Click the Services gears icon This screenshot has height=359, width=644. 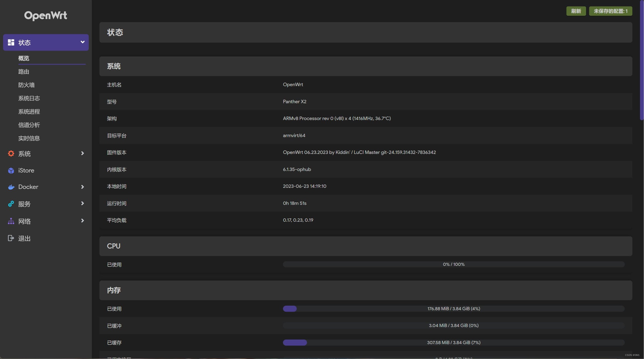11,204
